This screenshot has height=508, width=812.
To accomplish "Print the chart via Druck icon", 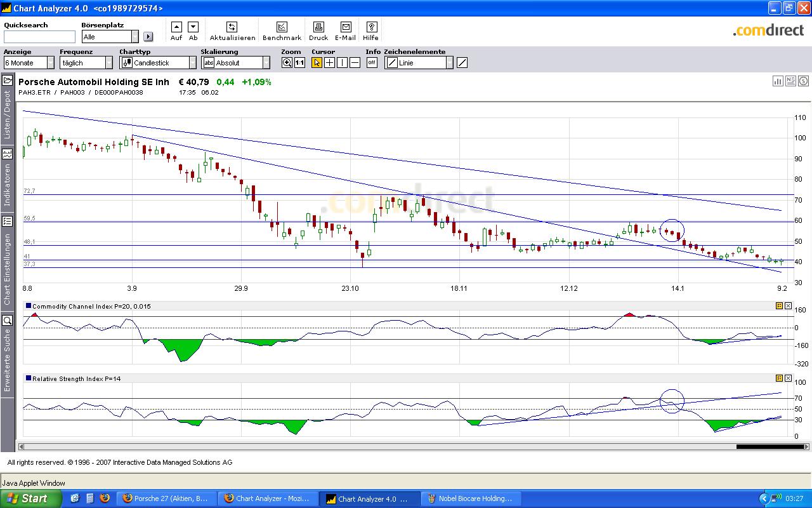I will (318, 27).
